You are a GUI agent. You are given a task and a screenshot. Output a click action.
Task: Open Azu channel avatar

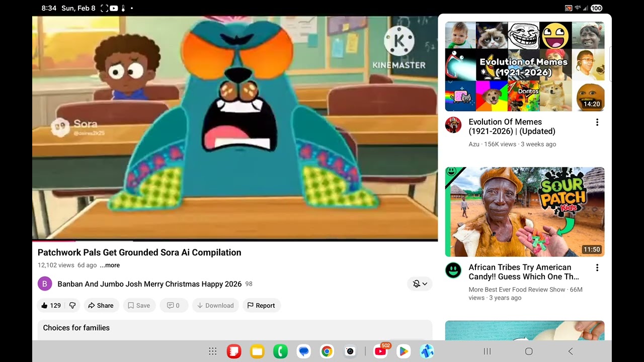pyautogui.click(x=453, y=125)
